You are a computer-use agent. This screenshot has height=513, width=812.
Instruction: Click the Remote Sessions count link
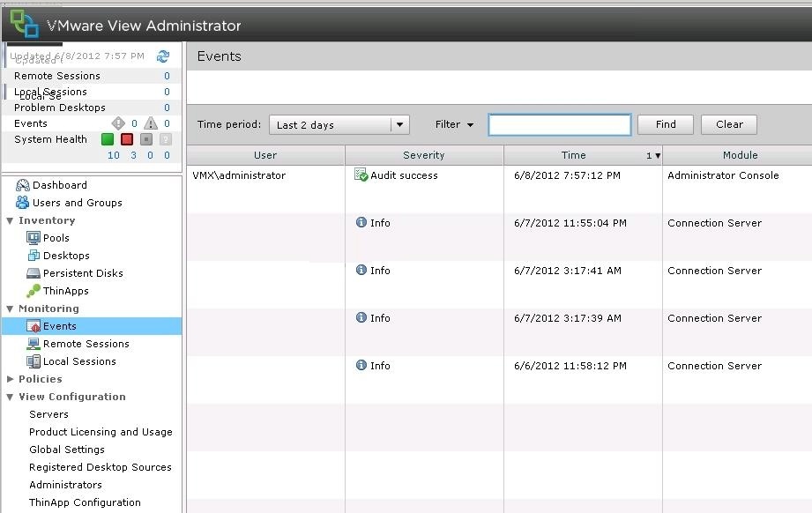coord(167,76)
